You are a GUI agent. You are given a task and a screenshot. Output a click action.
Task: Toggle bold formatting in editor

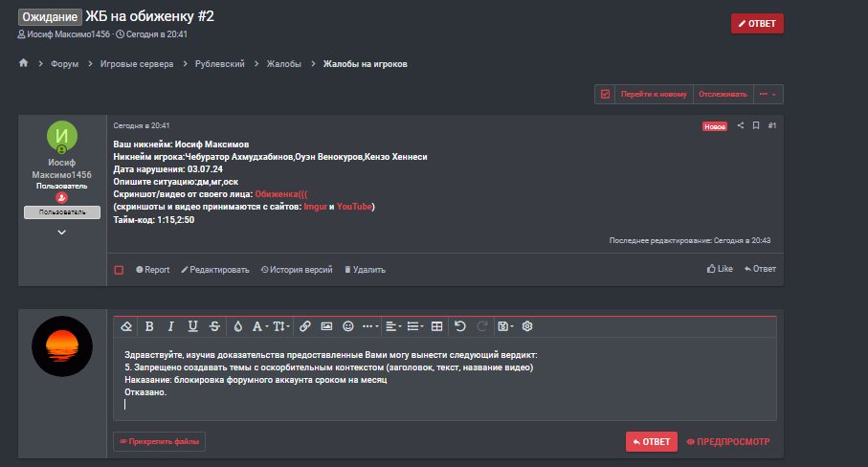(149, 326)
